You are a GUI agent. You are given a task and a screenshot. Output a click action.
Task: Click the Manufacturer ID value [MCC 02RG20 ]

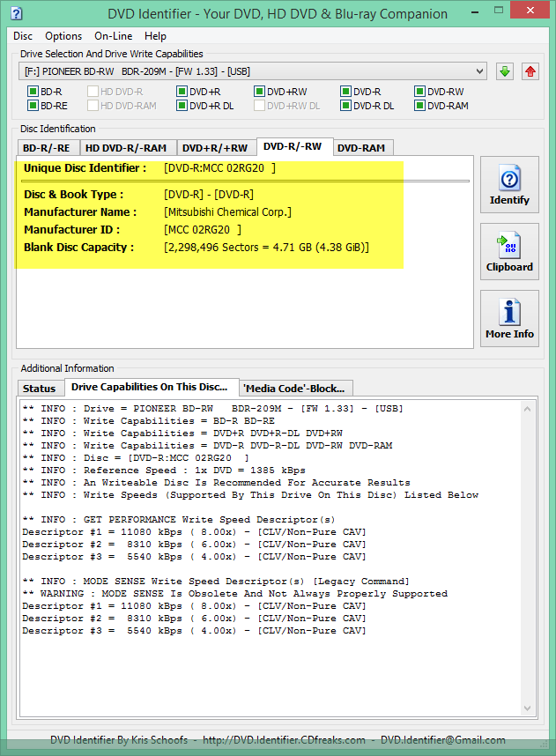point(203,230)
